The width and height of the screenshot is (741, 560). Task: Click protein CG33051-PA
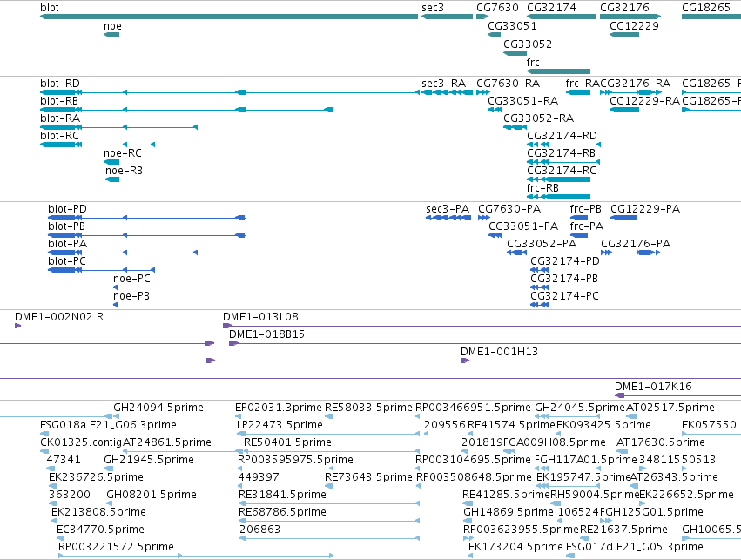[x=523, y=226]
